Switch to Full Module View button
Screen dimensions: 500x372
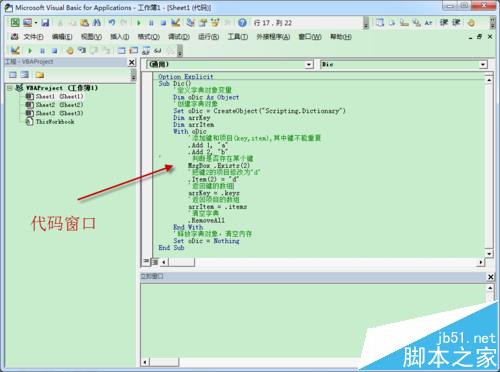pos(154,262)
